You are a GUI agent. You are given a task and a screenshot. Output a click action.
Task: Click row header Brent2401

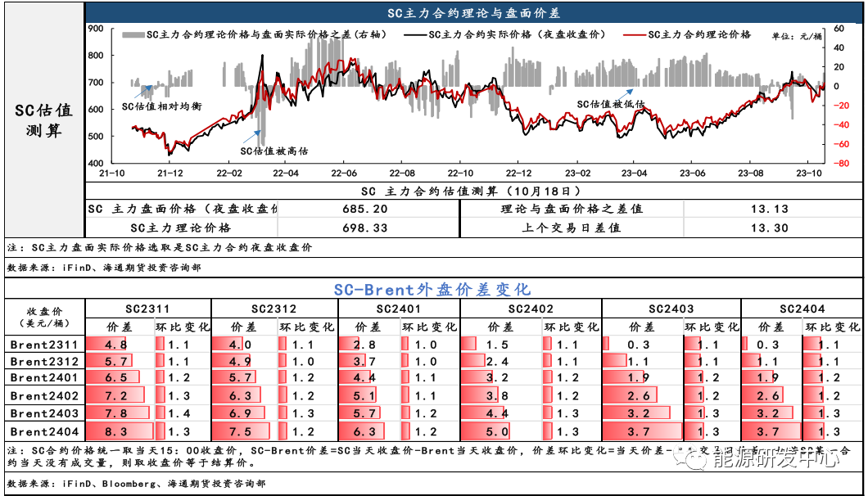(45, 378)
